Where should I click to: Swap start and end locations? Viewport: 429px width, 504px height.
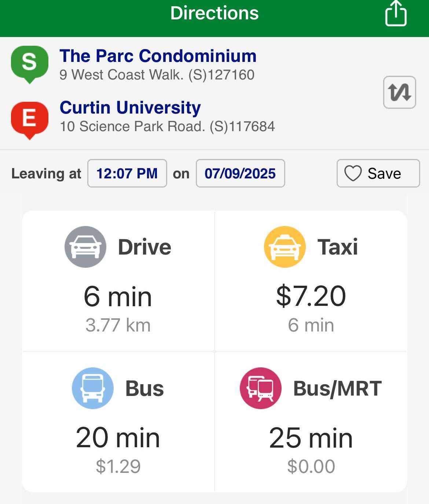click(399, 92)
